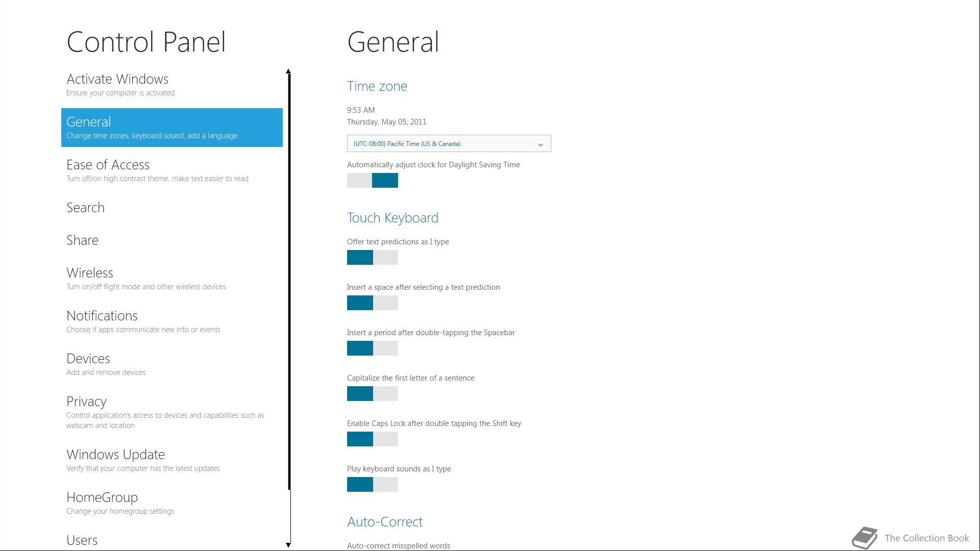980x551 pixels.
Task: Click the scroll down arrow in sidebar
Action: [x=288, y=545]
